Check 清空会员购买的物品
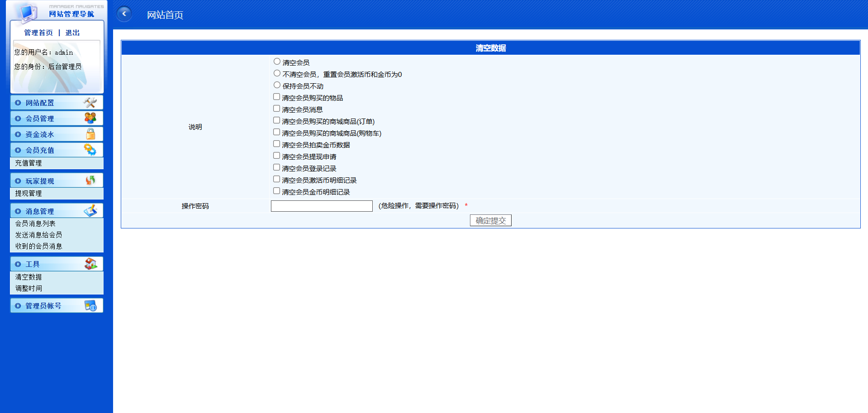Viewport: 868px width, 413px height. point(276,97)
